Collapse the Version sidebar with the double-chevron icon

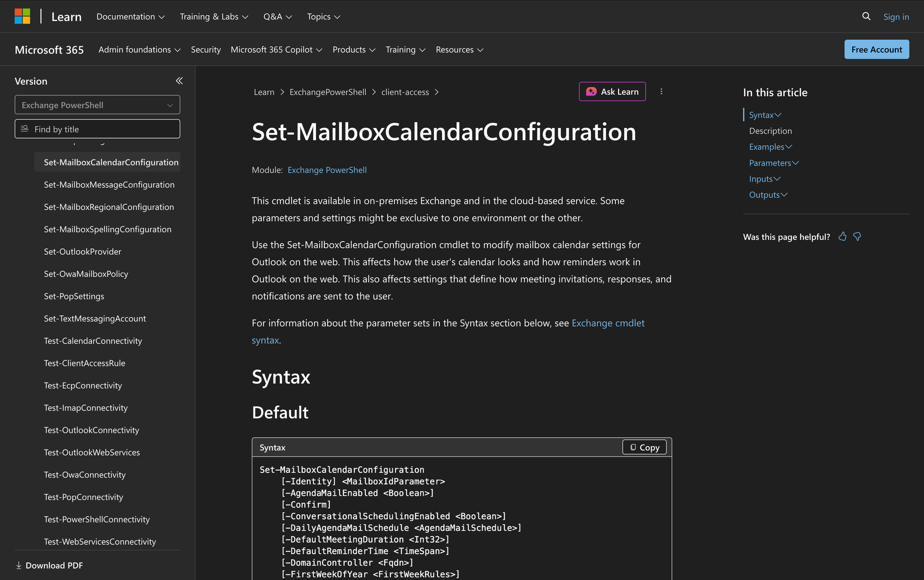pyautogui.click(x=179, y=81)
